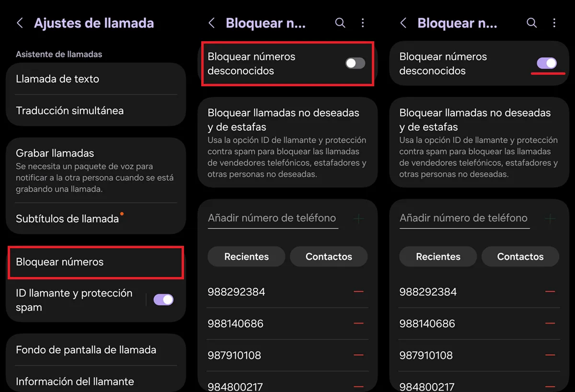Go back from Ajustes de llamada screen
Image resolution: width=575 pixels, height=392 pixels.
20,23
